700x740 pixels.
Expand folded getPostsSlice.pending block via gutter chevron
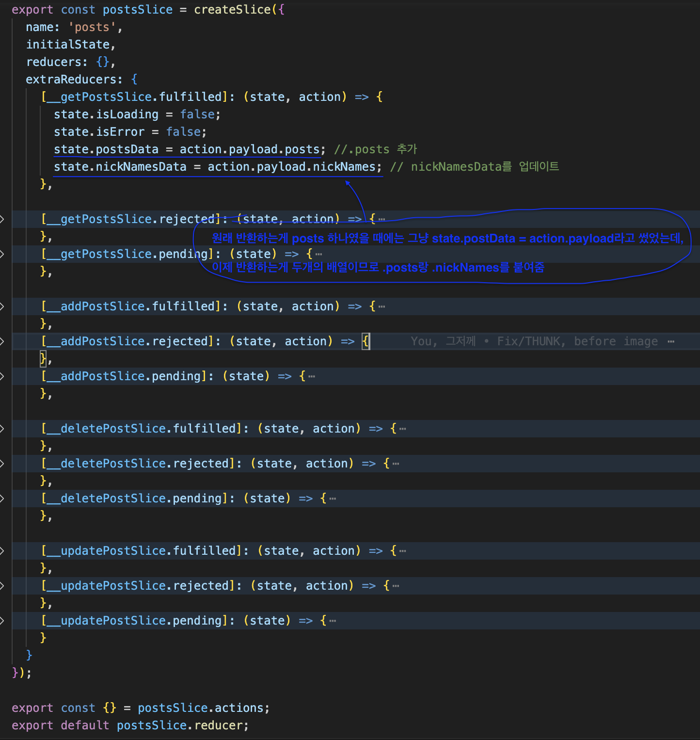(2, 254)
